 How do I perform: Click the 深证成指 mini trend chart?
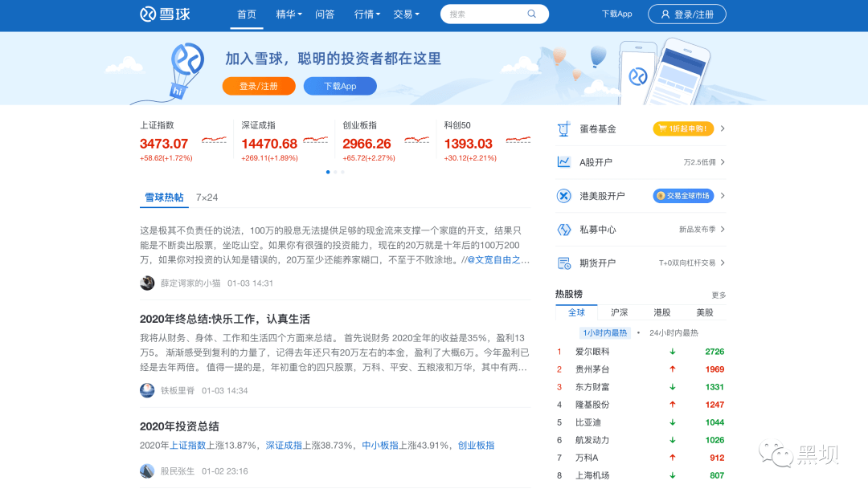tap(316, 140)
